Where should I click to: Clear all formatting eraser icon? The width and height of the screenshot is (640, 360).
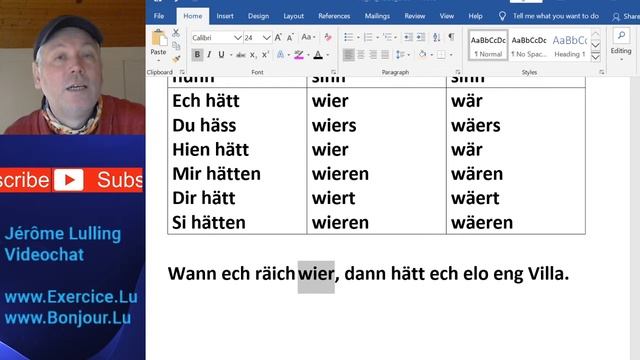pos(328,38)
